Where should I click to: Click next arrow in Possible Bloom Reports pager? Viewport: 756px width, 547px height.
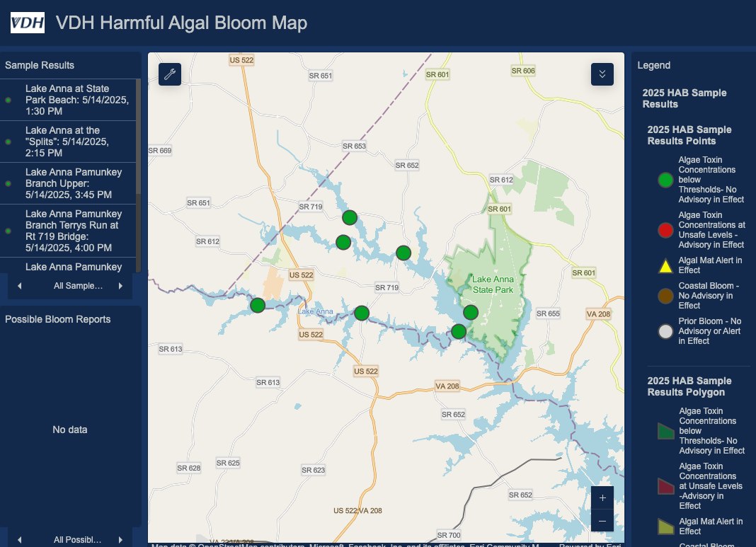point(120,540)
